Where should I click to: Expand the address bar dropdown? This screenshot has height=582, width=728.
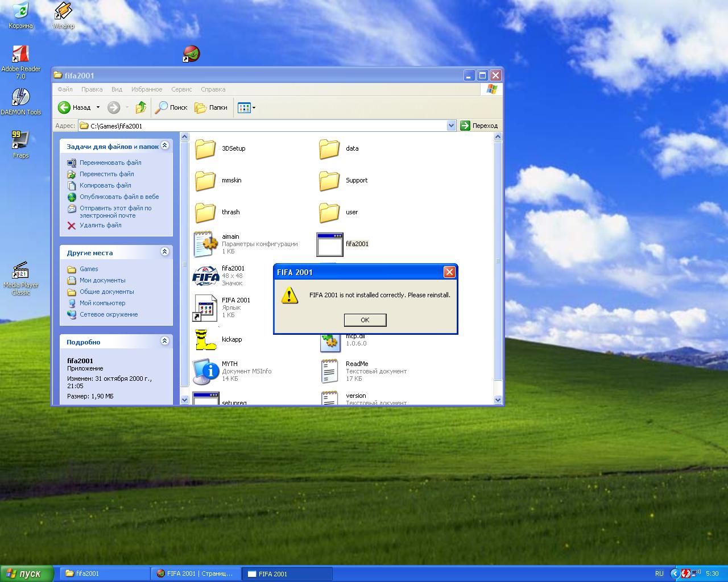[x=452, y=126]
